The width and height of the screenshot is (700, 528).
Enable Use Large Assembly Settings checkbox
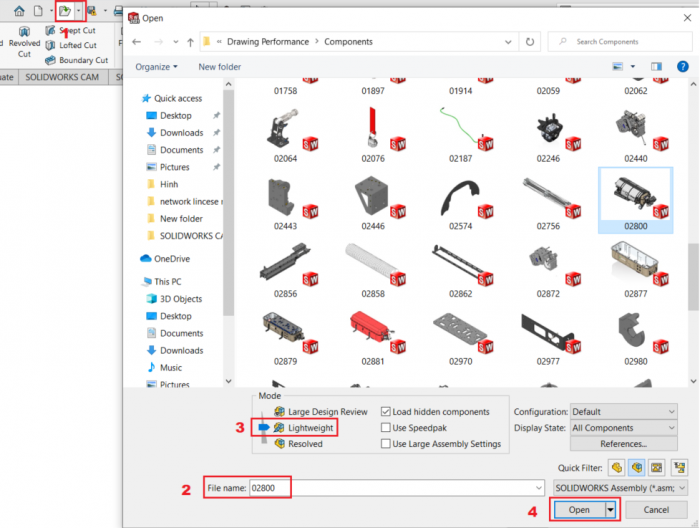tap(386, 444)
